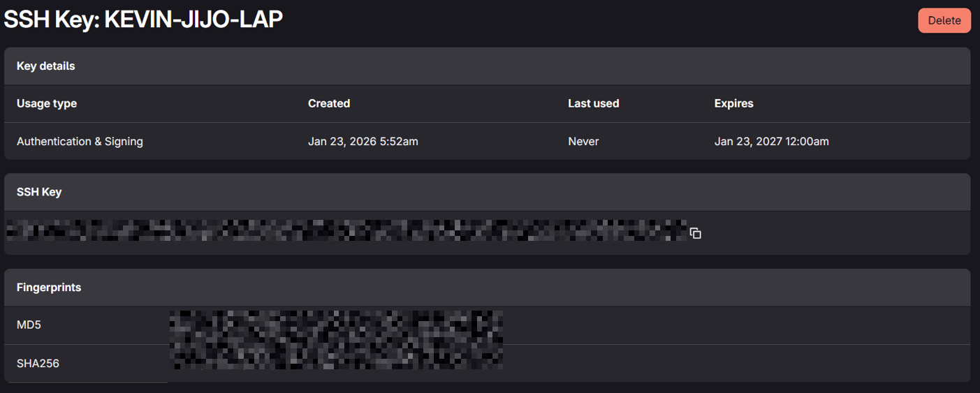Click the Expires column header
Image resolution: width=980 pixels, height=393 pixels.
click(x=733, y=103)
